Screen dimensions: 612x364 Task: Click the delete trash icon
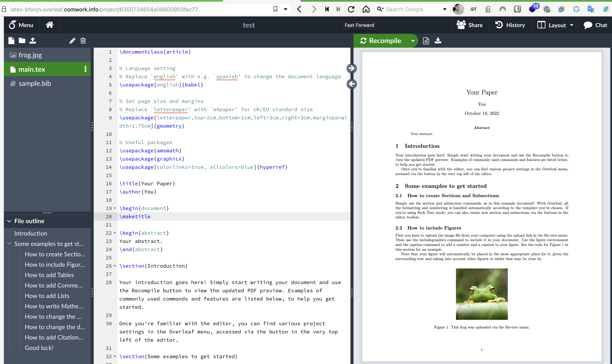83,41
